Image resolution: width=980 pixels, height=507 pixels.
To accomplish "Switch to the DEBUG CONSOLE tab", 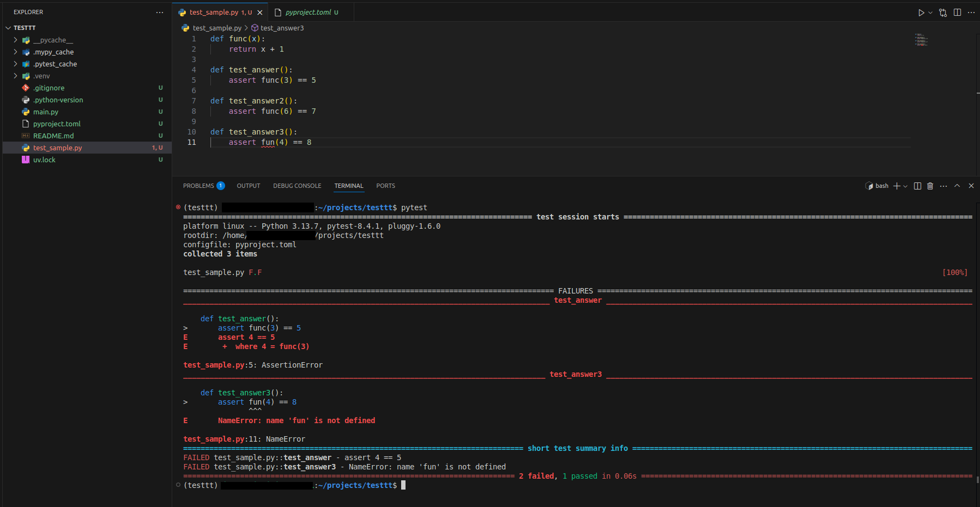I will 297,186.
